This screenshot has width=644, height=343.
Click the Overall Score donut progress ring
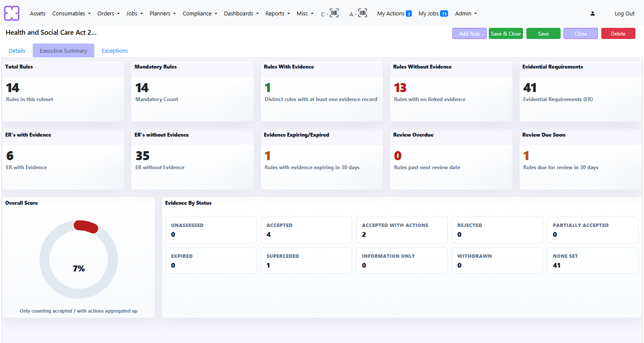79,259
